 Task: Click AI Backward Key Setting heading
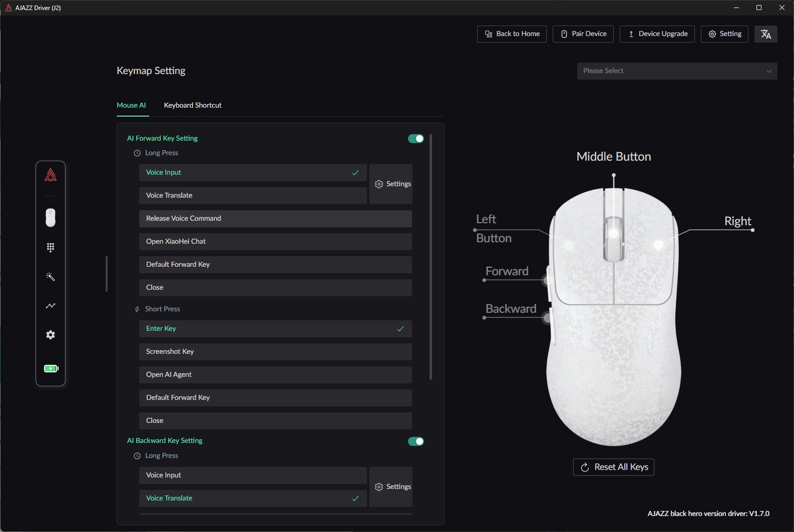coord(165,440)
